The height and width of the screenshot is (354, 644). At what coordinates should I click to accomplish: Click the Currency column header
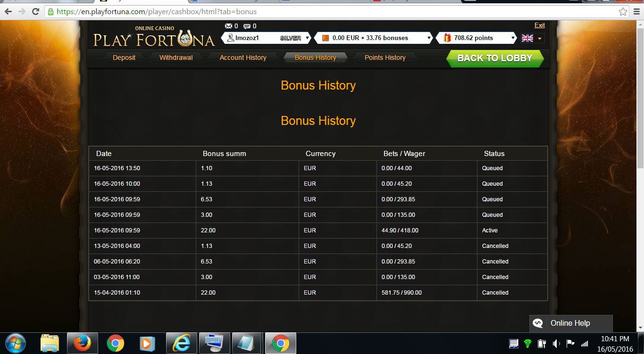[320, 154]
